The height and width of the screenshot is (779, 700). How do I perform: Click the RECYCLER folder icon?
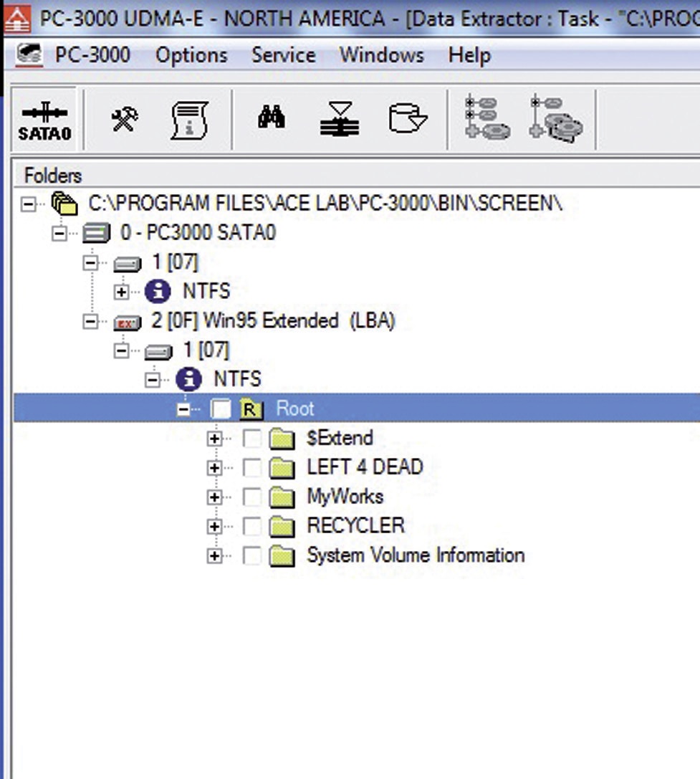pos(282,527)
